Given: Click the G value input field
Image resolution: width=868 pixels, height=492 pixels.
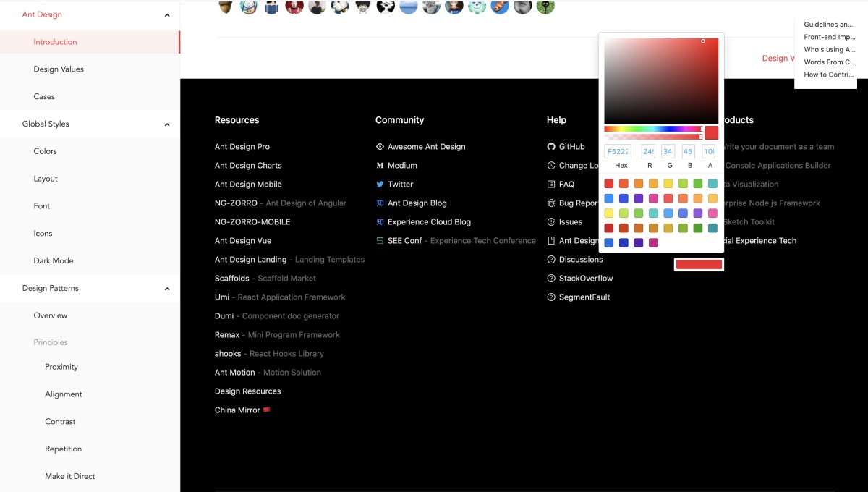Looking at the screenshot, I should (668, 151).
